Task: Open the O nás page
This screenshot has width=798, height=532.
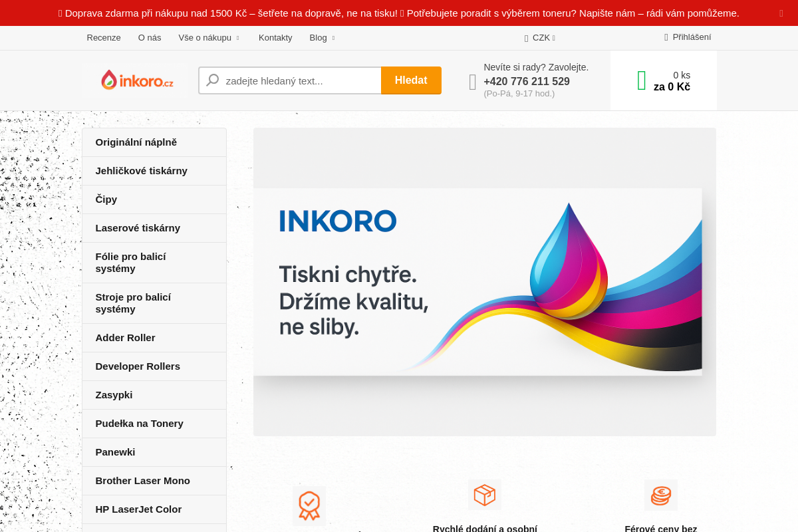Action: point(150,38)
